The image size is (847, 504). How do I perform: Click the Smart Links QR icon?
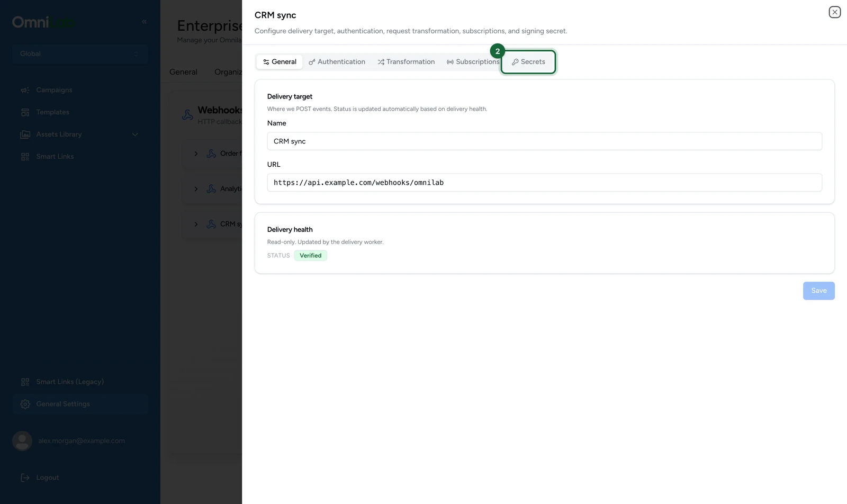point(25,157)
